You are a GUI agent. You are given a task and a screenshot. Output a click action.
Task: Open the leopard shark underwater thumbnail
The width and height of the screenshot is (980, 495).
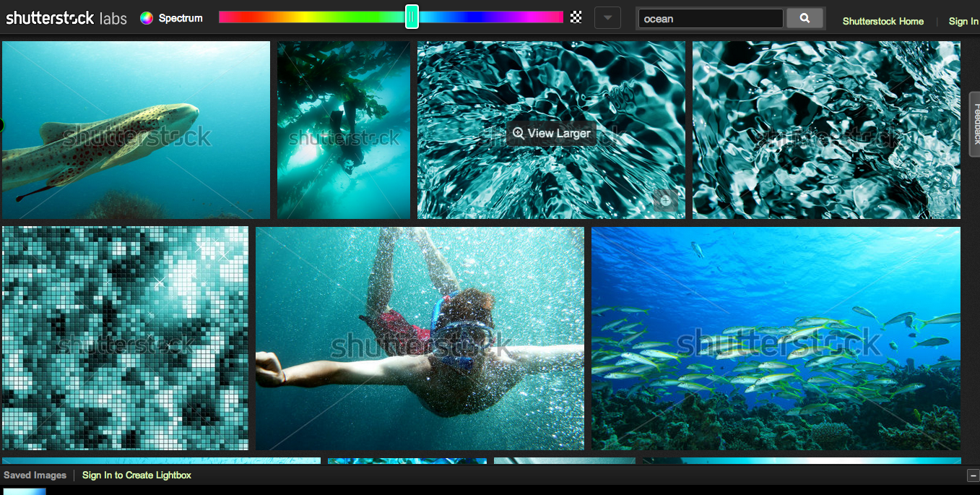point(136,130)
